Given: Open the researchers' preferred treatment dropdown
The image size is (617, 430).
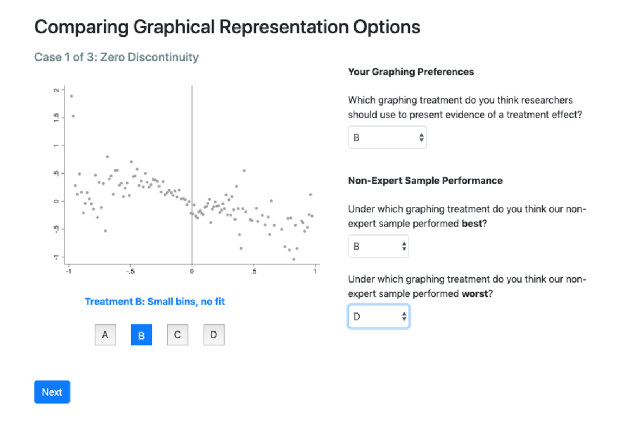Looking at the screenshot, I should point(387,137).
